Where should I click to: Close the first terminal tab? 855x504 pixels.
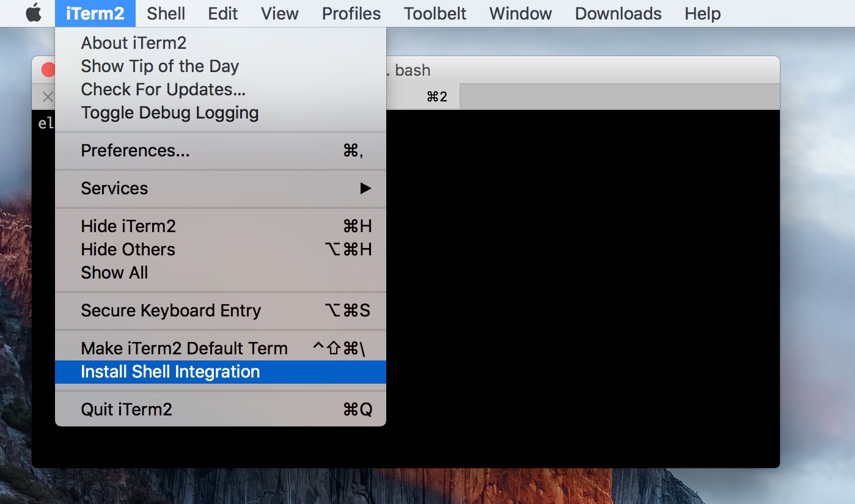(48, 97)
